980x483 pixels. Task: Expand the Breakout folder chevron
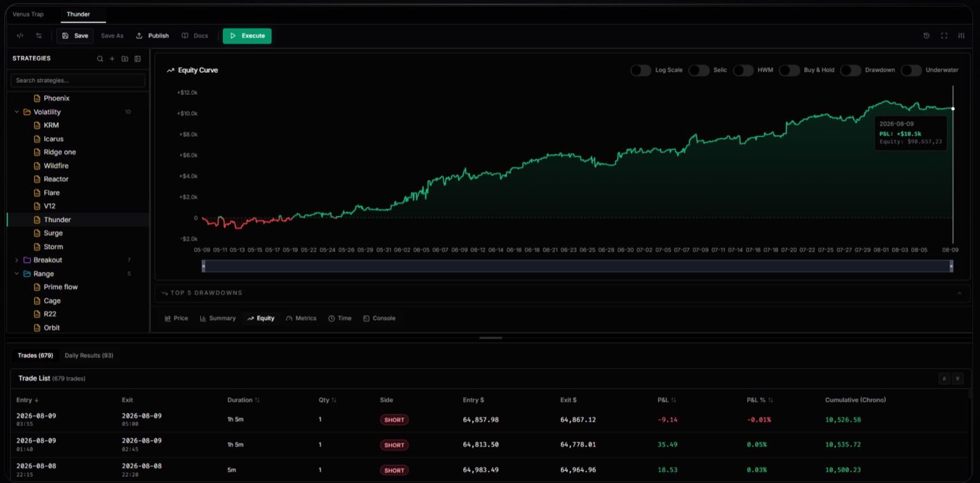(17, 260)
